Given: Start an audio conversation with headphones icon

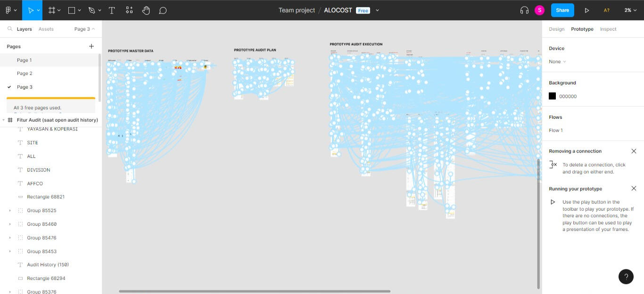Looking at the screenshot, I should (524, 10).
